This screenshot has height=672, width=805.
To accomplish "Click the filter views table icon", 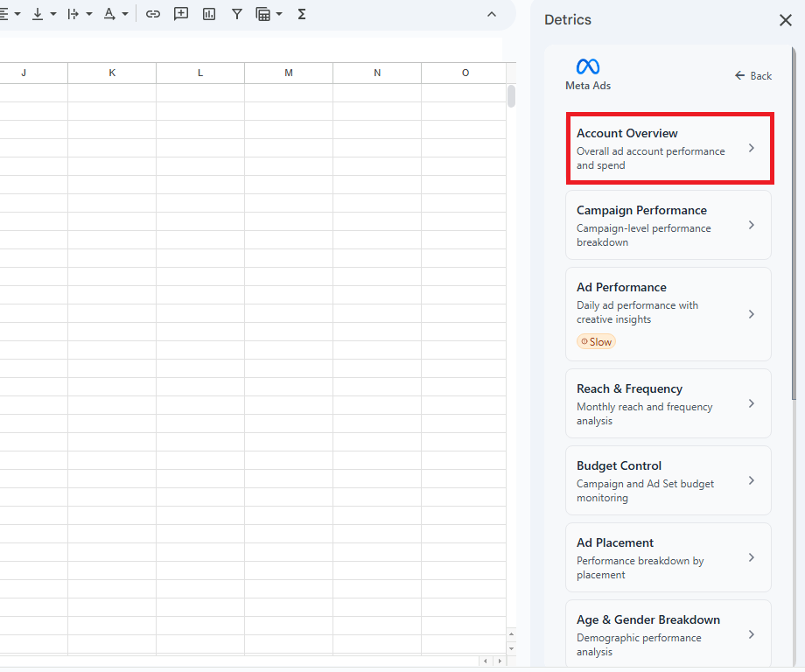I will (262, 14).
